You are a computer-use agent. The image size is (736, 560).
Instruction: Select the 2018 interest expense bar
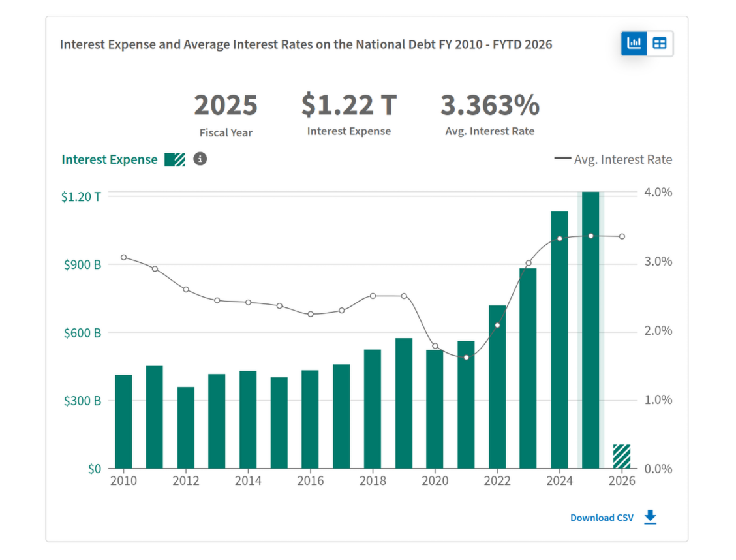click(373, 409)
